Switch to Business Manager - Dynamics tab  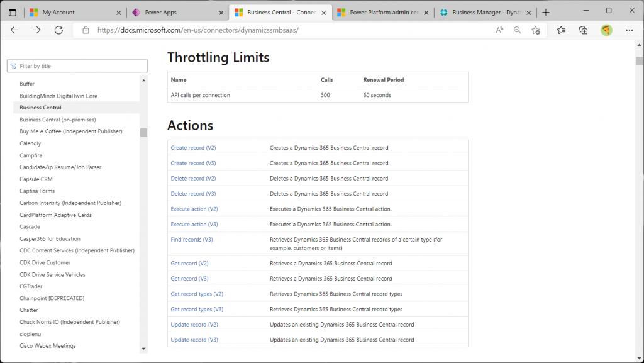point(485,13)
